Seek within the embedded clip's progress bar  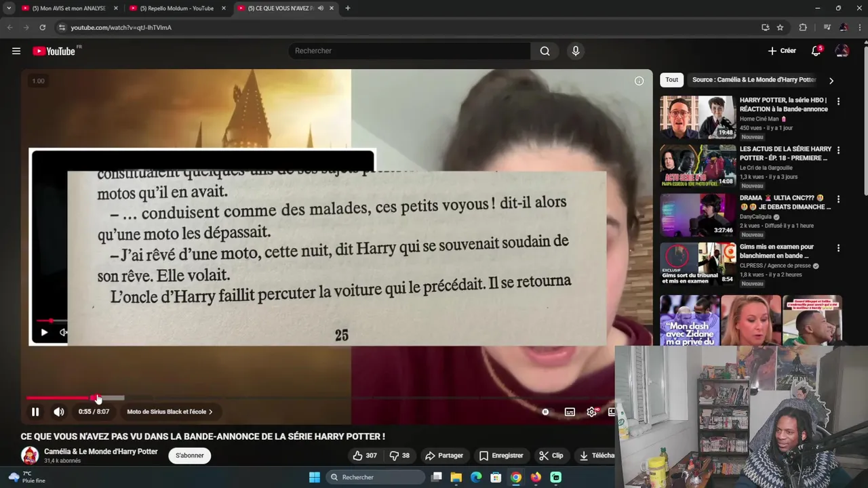52,321
